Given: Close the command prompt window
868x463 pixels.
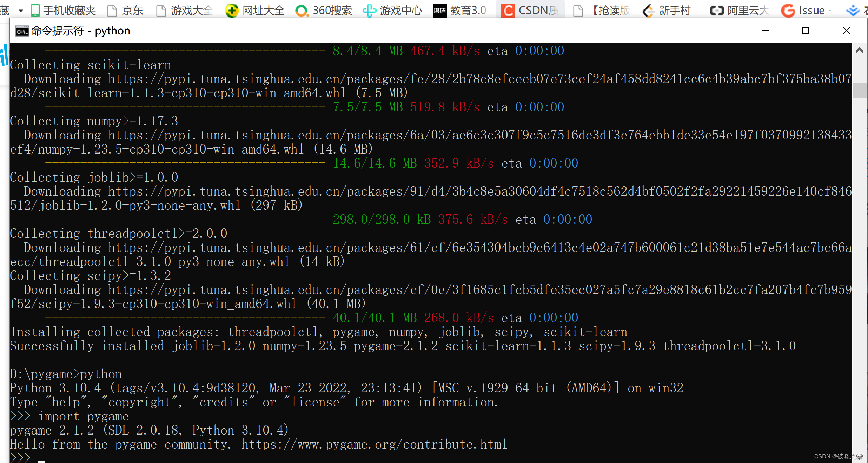Looking at the screenshot, I should [x=847, y=31].
